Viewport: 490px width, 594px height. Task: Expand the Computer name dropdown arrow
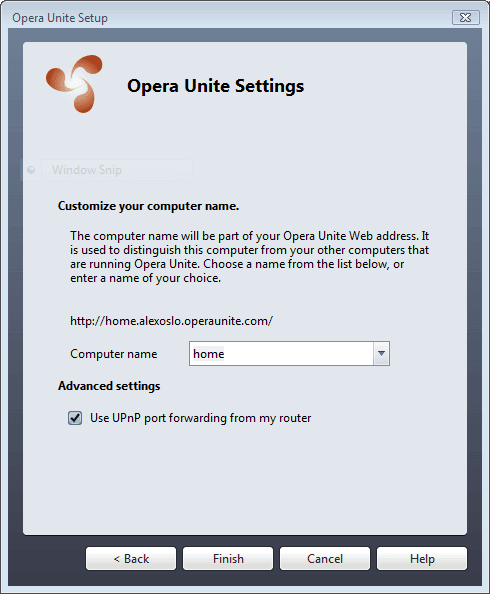click(x=381, y=353)
